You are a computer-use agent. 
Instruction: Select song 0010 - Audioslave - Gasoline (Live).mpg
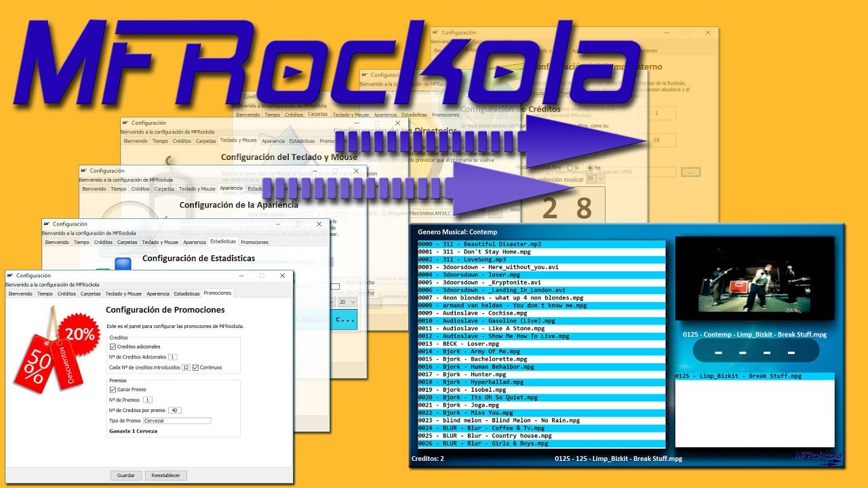click(x=542, y=321)
